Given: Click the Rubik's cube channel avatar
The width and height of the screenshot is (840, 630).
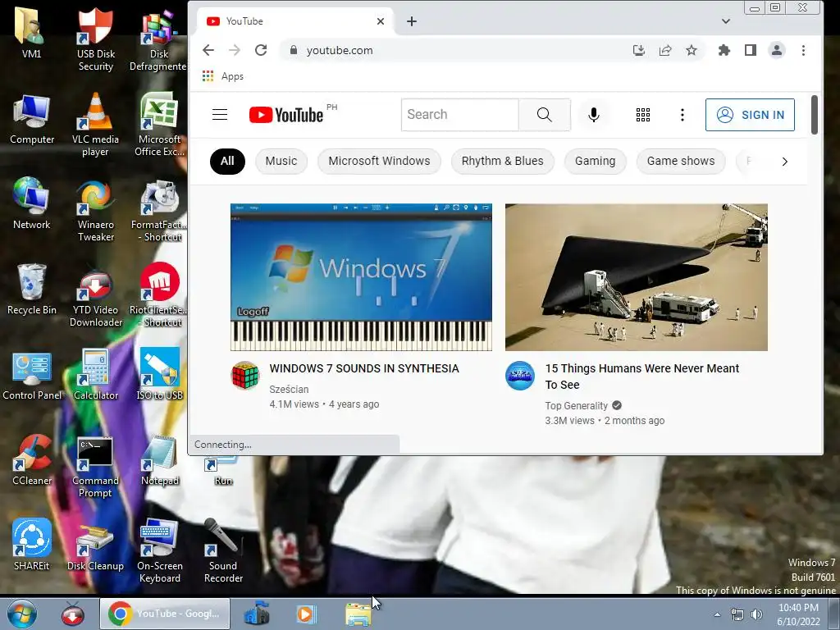Looking at the screenshot, I should point(245,376).
